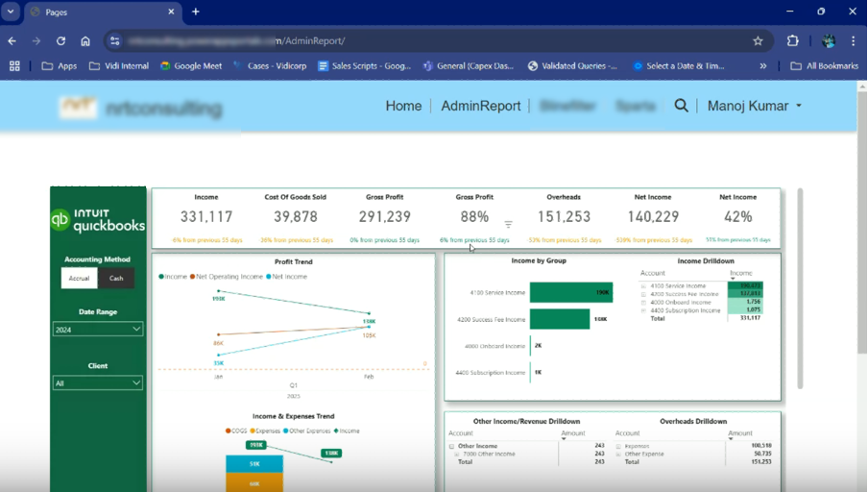Open the AdminReport navigation item
The width and height of the screenshot is (868, 492).
click(480, 106)
